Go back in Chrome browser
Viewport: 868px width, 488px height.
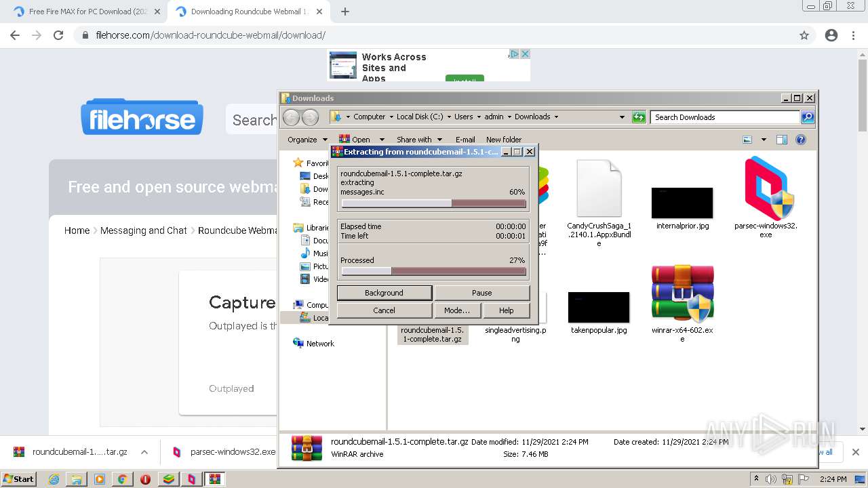click(x=15, y=35)
